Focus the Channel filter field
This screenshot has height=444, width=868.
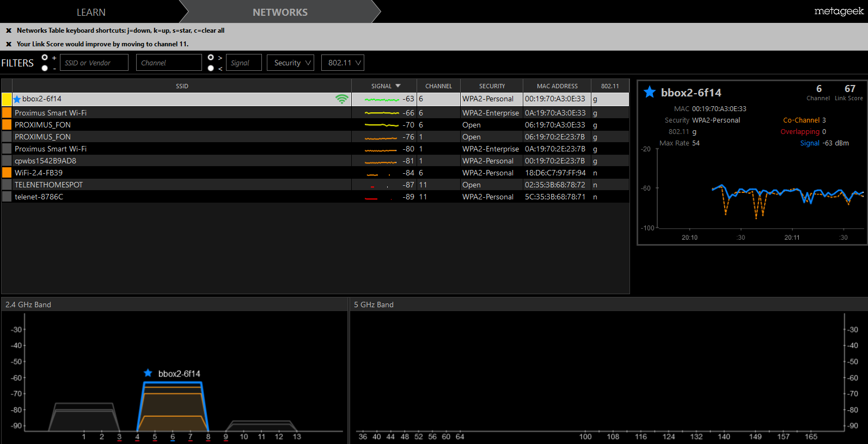point(169,63)
